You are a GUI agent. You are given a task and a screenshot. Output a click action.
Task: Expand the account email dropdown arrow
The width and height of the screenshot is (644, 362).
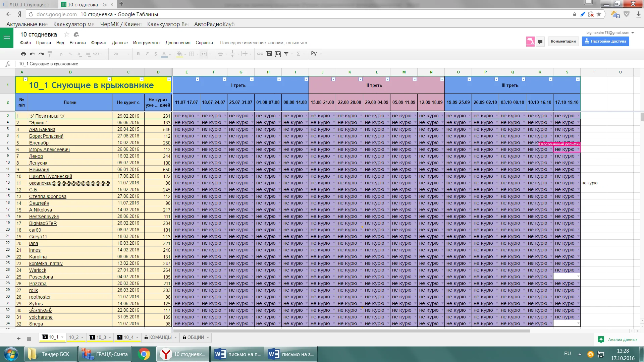633,33
